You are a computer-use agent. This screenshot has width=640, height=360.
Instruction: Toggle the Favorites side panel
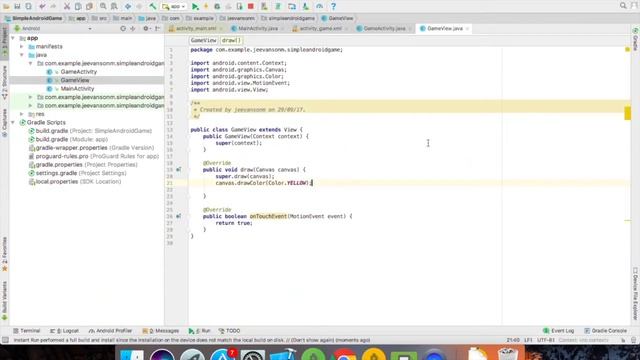pos(4,254)
